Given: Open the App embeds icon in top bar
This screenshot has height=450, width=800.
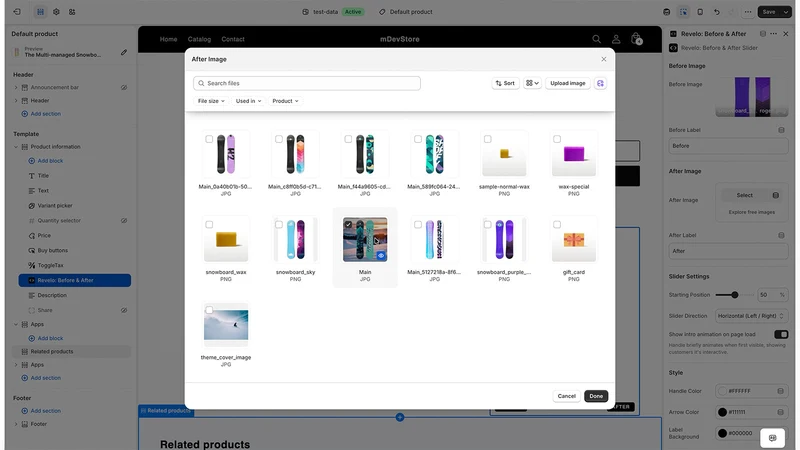Looking at the screenshot, I should (x=72, y=12).
